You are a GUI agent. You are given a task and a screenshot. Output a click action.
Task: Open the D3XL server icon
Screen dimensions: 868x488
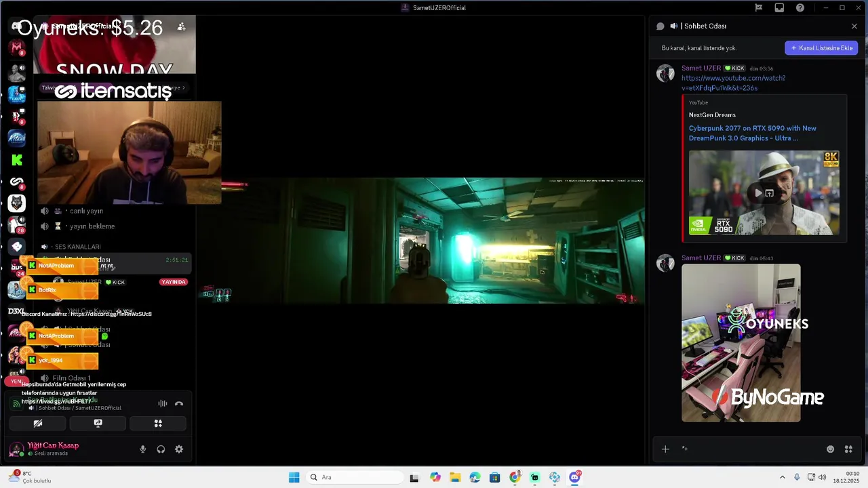(17, 311)
